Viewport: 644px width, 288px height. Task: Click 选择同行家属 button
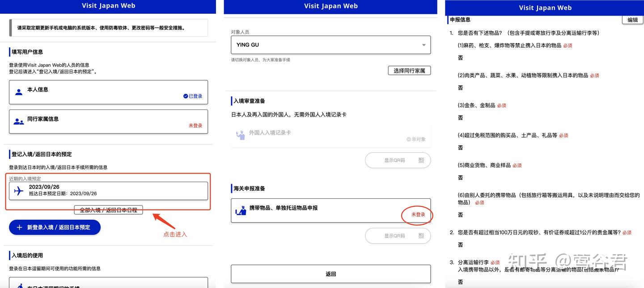[409, 71]
